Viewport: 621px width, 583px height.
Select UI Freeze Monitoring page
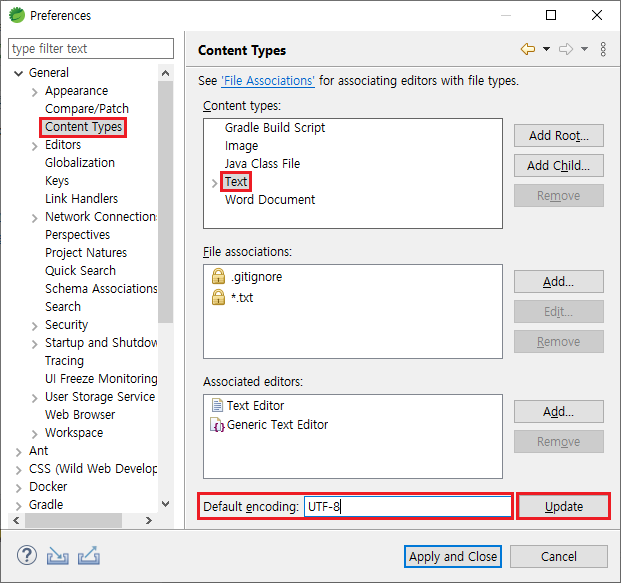pyautogui.click(x=101, y=379)
